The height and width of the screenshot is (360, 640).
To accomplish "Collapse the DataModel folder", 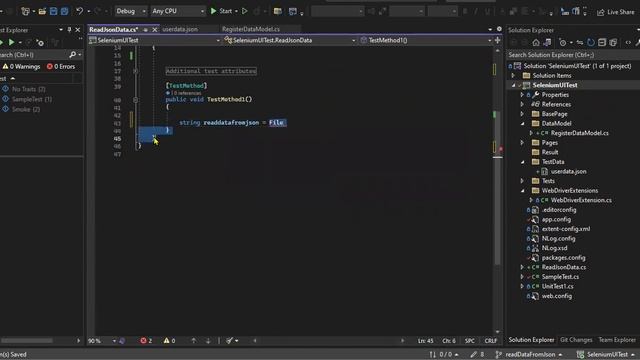I will click(x=522, y=124).
